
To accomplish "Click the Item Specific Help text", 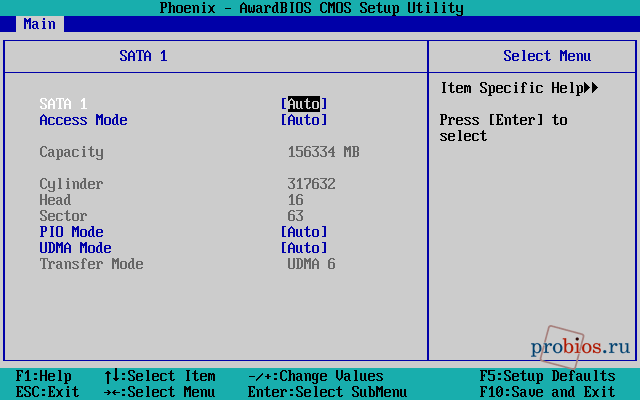I will coord(512,88).
